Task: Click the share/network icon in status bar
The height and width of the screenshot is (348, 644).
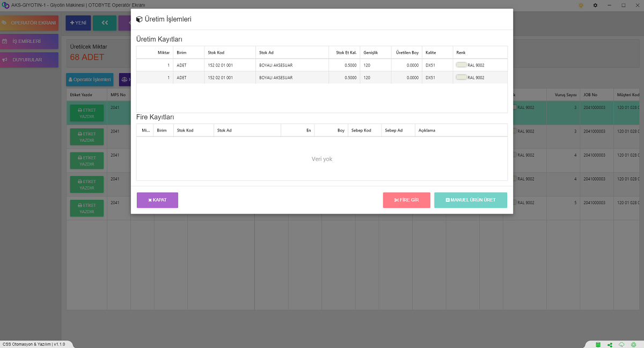Action: click(x=610, y=344)
